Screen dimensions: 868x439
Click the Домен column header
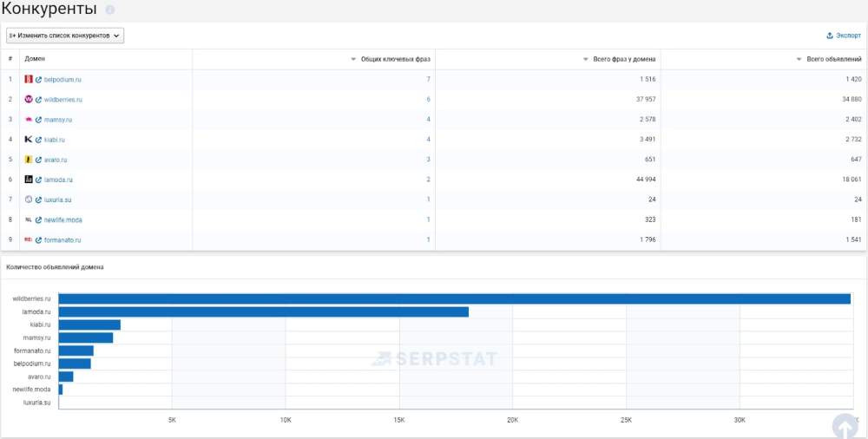pyautogui.click(x=35, y=59)
